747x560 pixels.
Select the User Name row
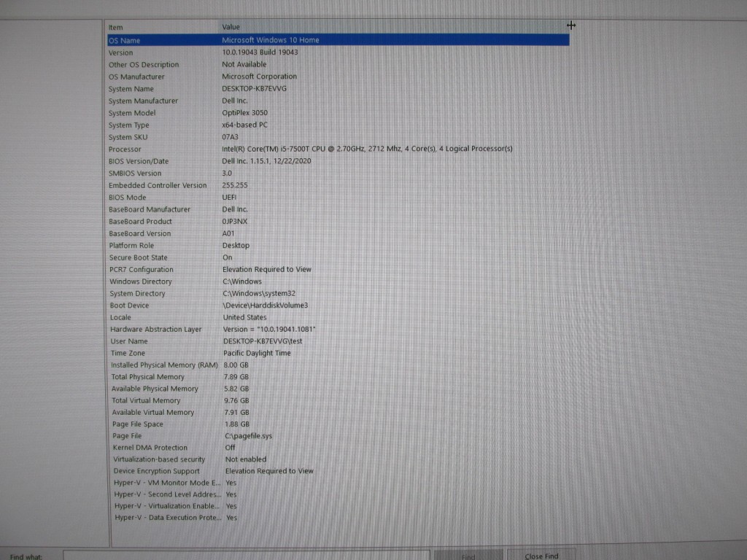click(129, 341)
